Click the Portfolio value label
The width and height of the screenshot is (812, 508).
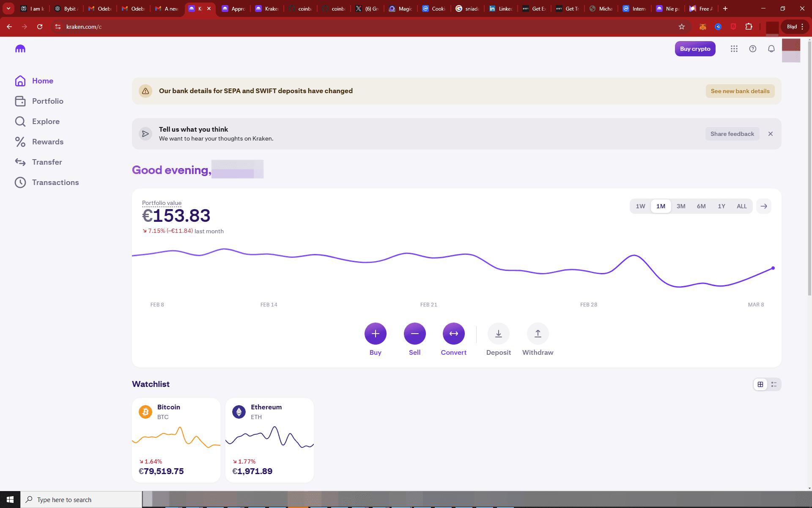pyautogui.click(x=162, y=203)
